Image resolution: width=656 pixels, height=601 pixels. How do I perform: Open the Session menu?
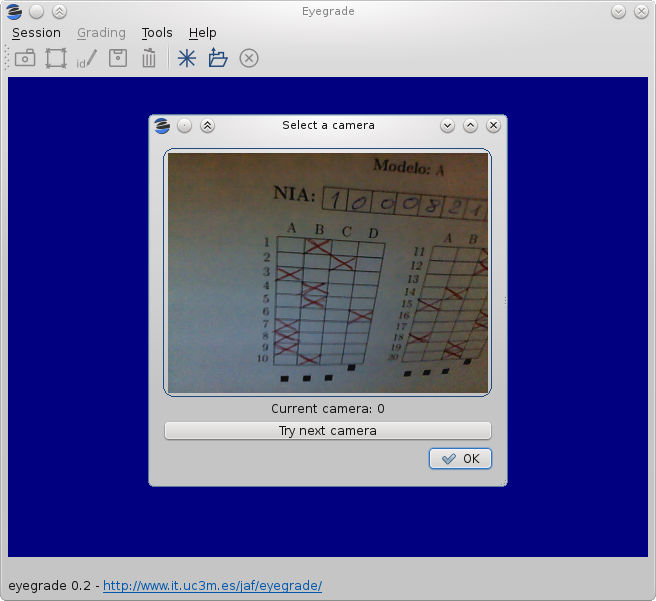(x=36, y=33)
